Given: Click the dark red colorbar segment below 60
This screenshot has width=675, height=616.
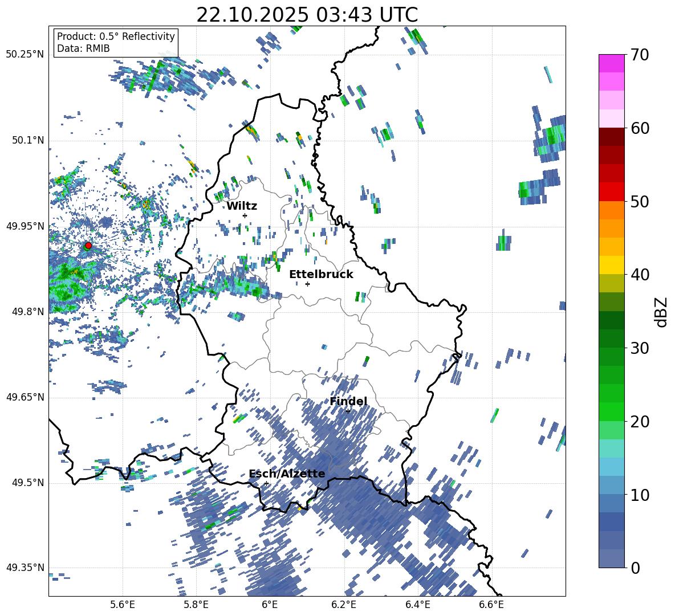Looking at the screenshot, I should pos(611,137).
